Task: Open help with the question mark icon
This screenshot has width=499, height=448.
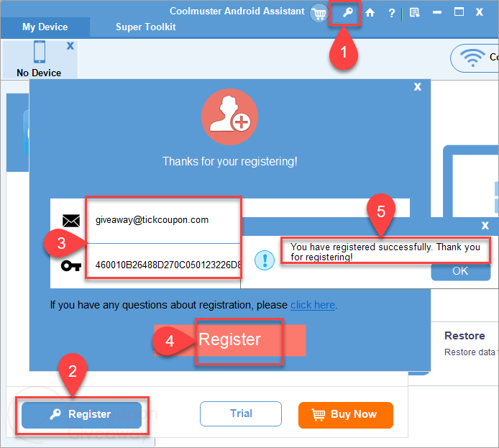Action: pyautogui.click(x=392, y=13)
